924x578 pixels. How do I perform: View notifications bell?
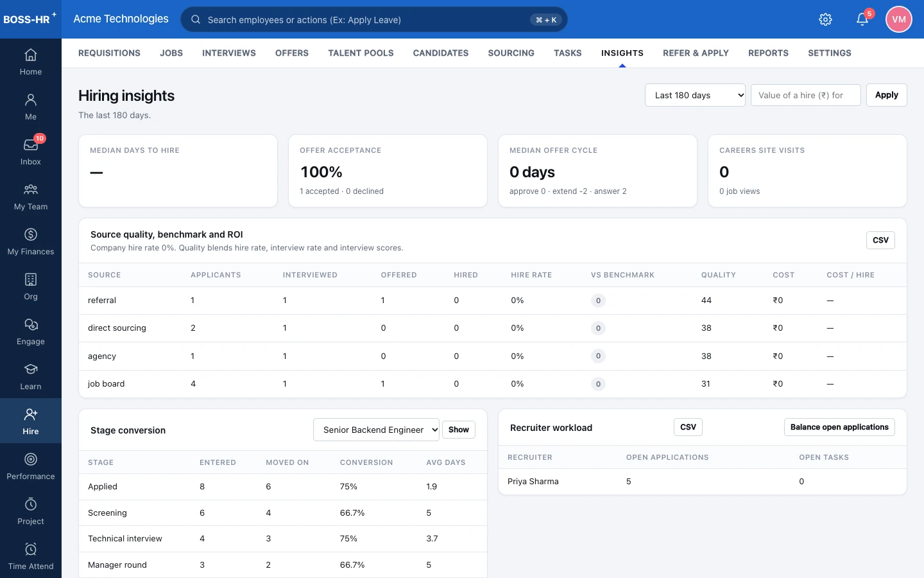tap(862, 19)
